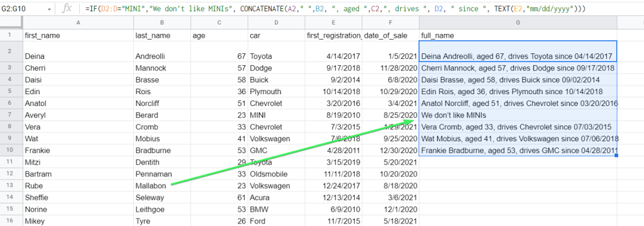The image size is (644, 226).
Task: Select the Acura cell
Action: click(x=277, y=197)
